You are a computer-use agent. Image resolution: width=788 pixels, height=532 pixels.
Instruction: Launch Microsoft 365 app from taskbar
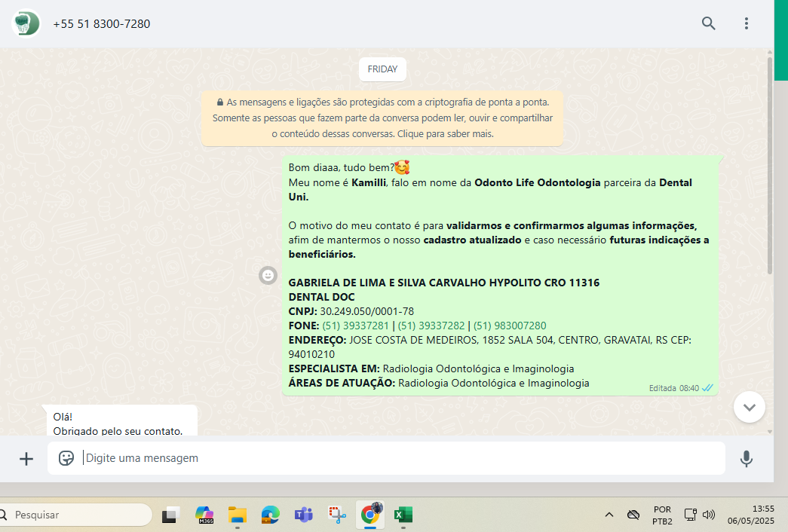(x=204, y=515)
